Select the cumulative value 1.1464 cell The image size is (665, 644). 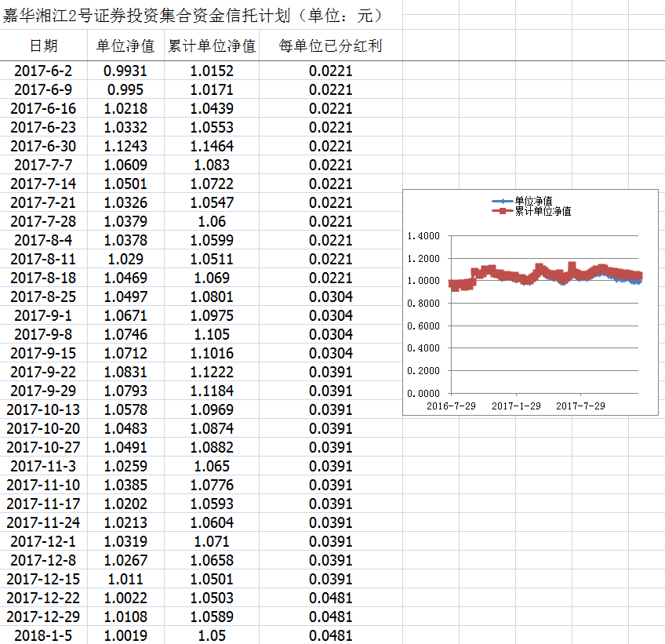coord(212,146)
